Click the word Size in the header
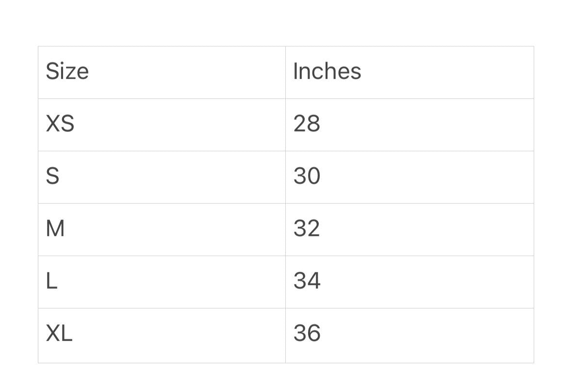This screenshot has width=572, height=392. 67,72
